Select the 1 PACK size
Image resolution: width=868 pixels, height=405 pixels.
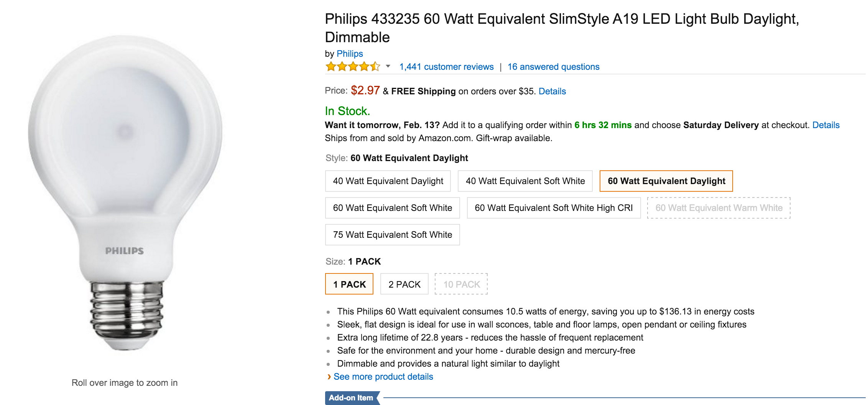pyautogui.click(x=349, y=284)
